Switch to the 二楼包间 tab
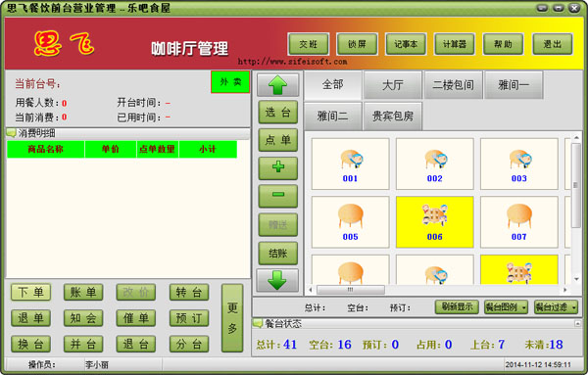The image size is (588, 375). click(453, 84)
